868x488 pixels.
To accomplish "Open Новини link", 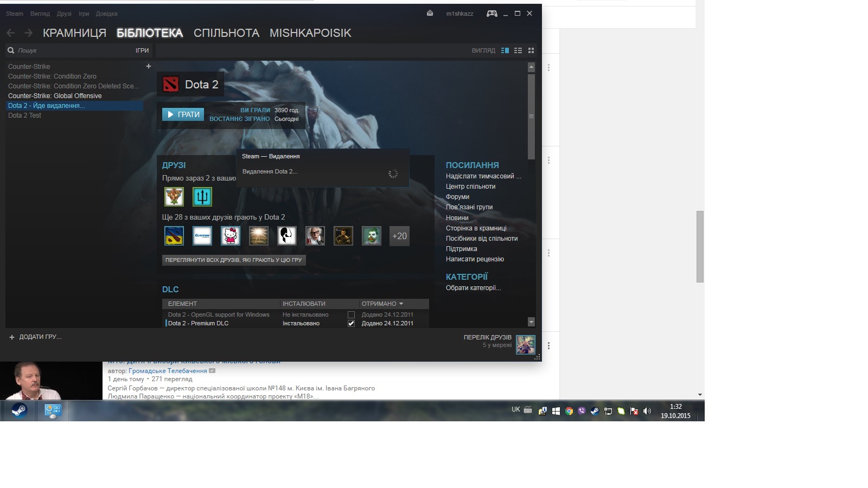I will [x=457, y=218].
